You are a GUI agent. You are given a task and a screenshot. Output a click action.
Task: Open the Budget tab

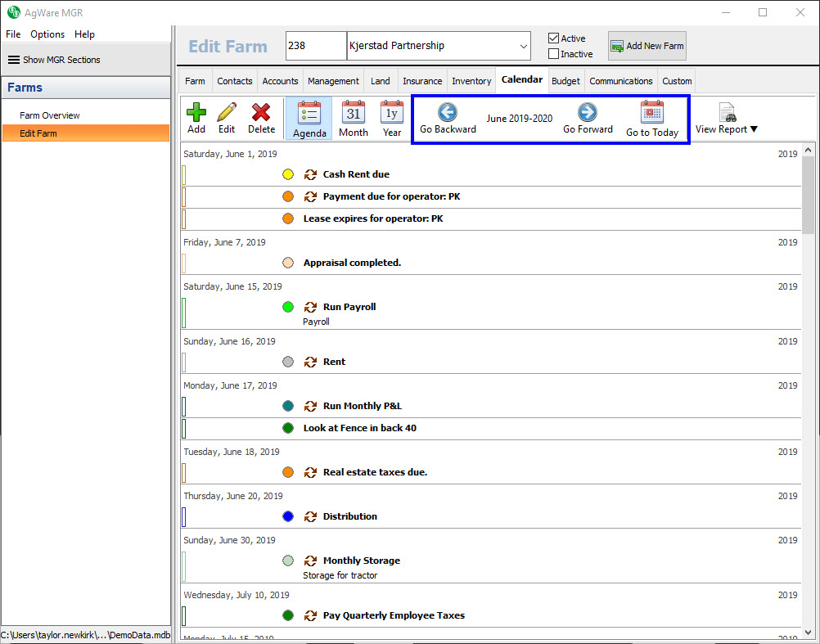tap(565, 81)
